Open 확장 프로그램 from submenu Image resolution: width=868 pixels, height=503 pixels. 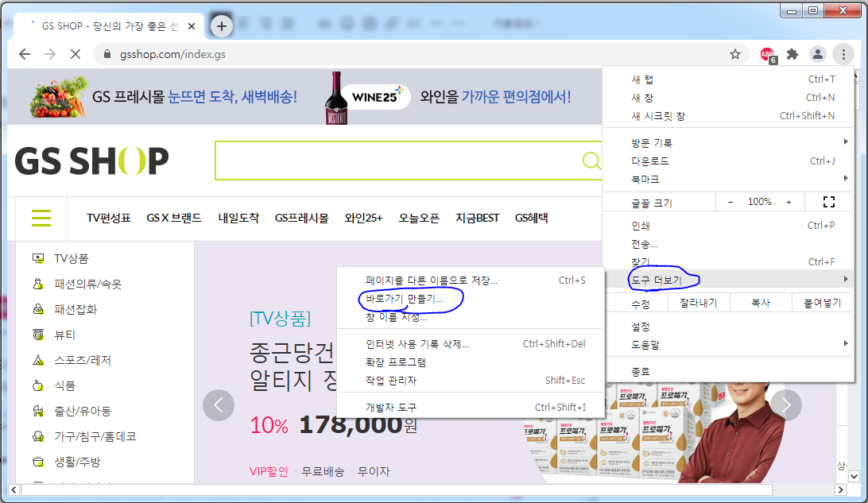pyautogui.click(x=470, y=362)
